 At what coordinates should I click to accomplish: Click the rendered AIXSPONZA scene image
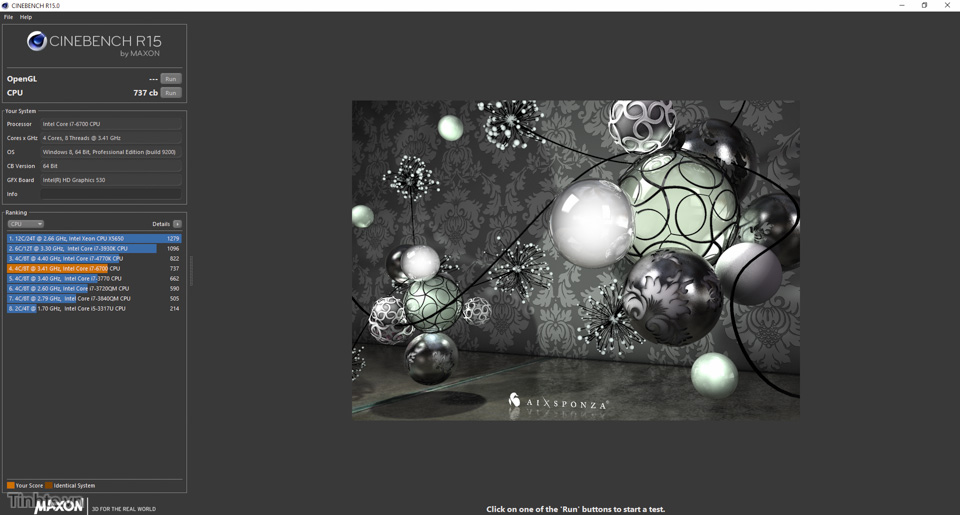(576, 260)
